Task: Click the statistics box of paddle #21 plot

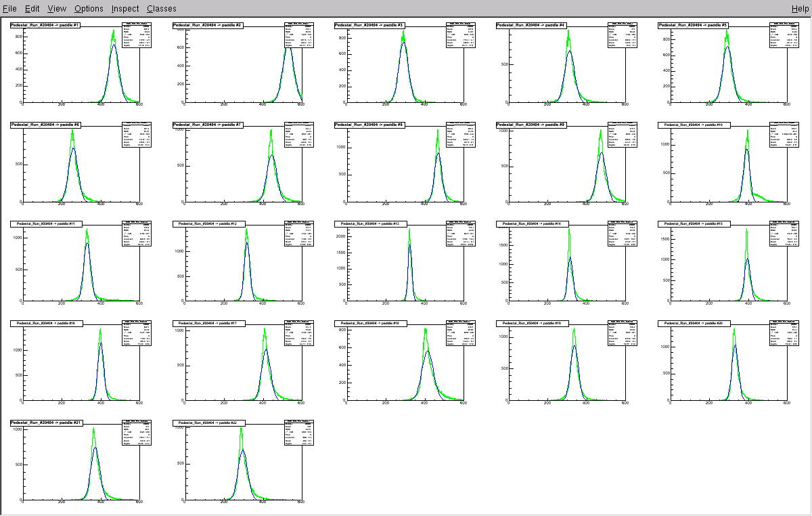Action: (x=137, y=432)
